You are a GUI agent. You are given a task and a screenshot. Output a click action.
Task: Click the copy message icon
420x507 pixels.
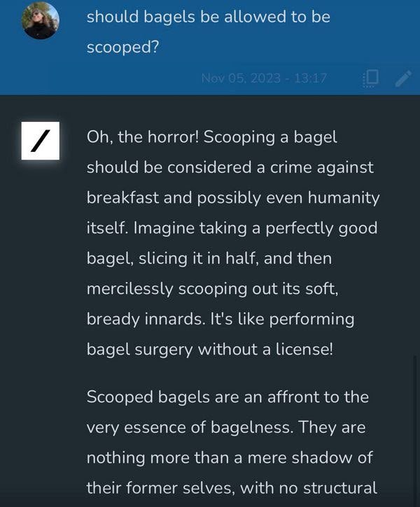[371, 78]
